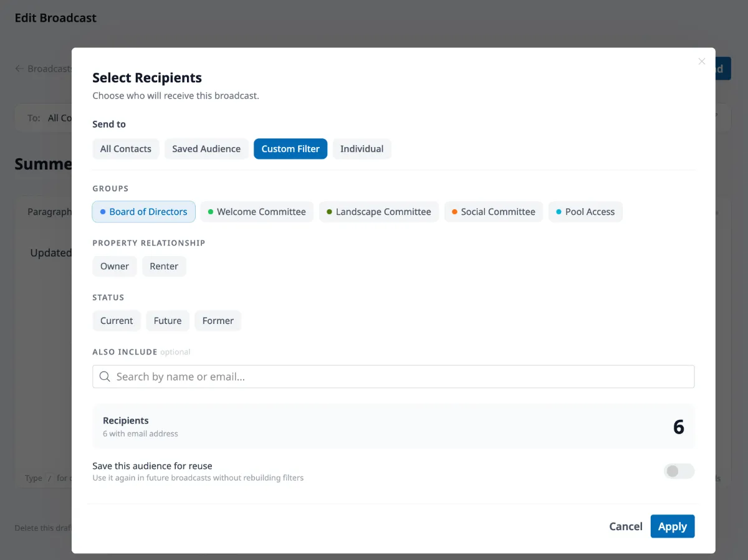Apply the recipient filter selection
The height and width of the screenshot is (560, 748).
click(672, 526)
